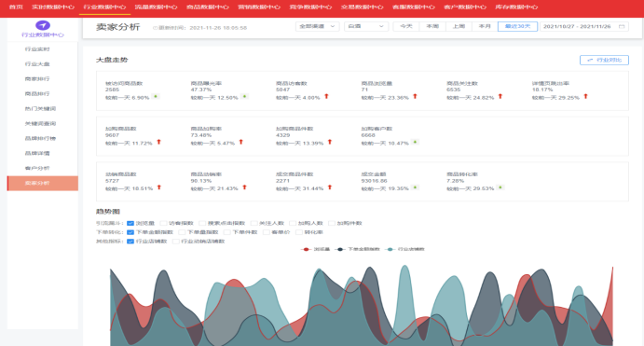Expand the 自营 dropdown selector
The image size is (644, 346).
[366, 27]
